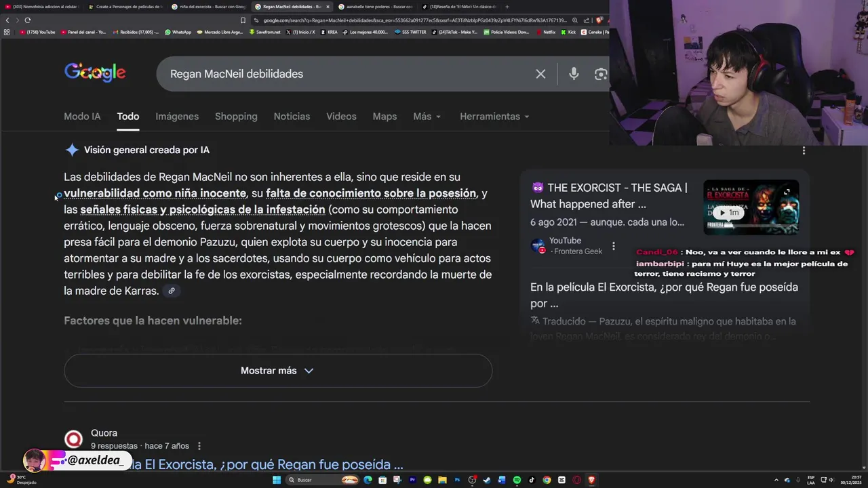Switch to Modo IA tab
The height and width of the screenshot is (488, 868).
click(82, 117)
